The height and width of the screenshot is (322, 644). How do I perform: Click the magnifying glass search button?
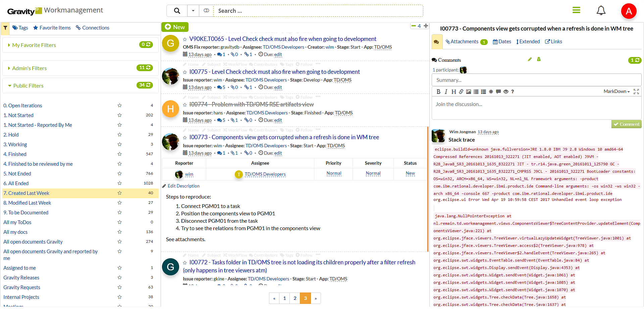click(x=177, y=11)
